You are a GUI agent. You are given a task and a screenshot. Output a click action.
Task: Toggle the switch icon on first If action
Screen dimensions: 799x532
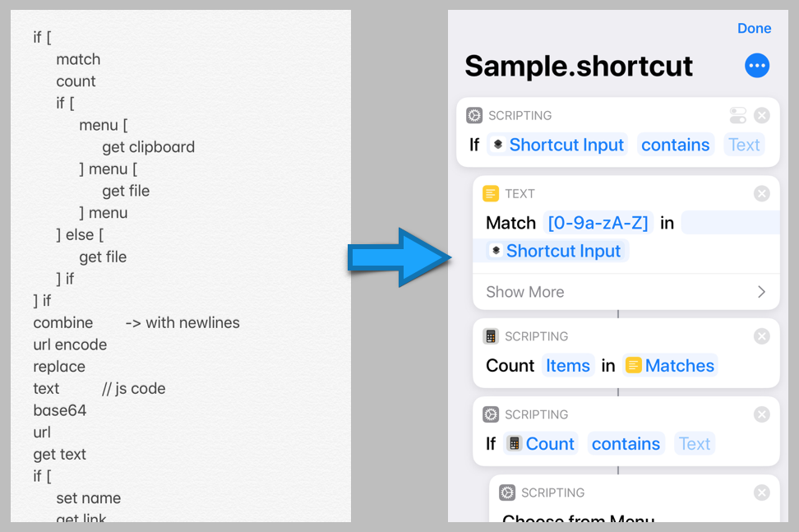pos(737,116)
